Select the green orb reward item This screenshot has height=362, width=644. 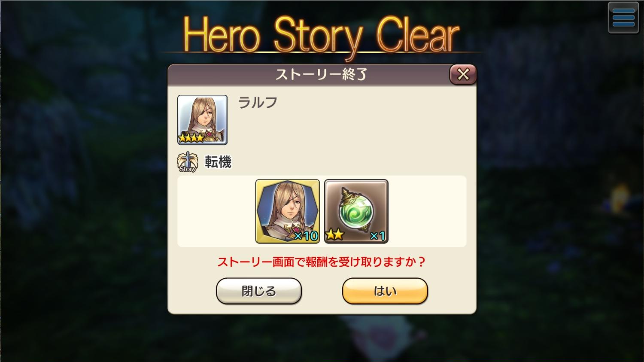356,211
